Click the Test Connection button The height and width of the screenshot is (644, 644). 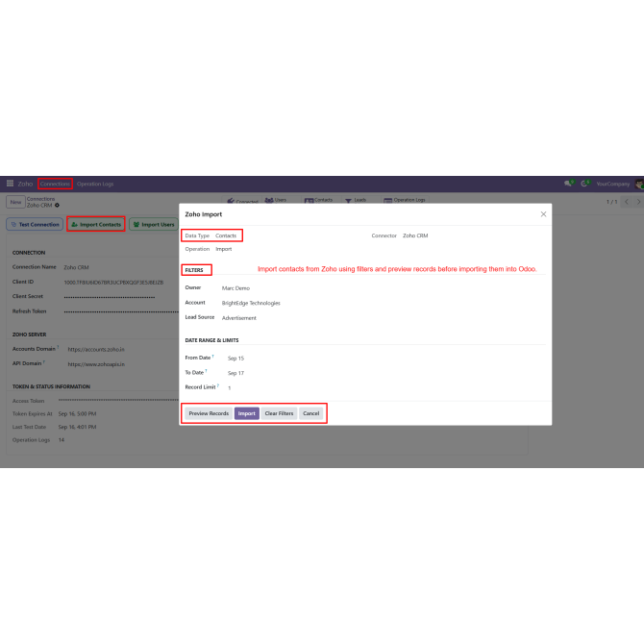click(35, 224)
